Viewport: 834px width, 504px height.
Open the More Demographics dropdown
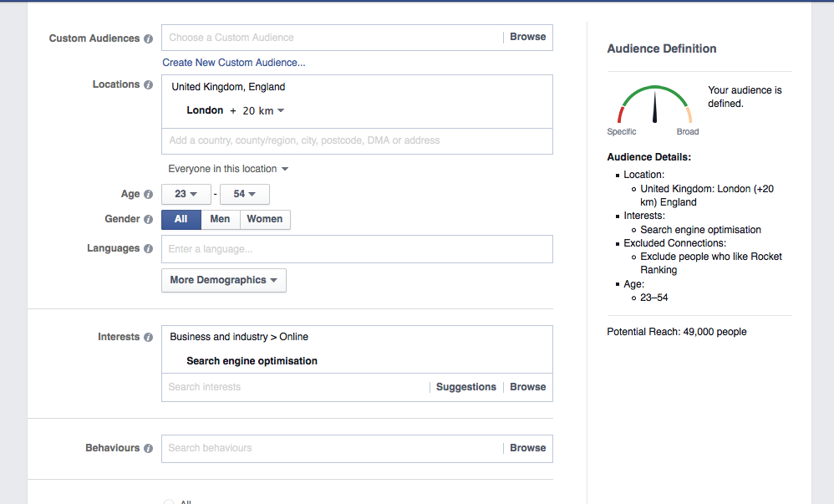pos(223,280)
